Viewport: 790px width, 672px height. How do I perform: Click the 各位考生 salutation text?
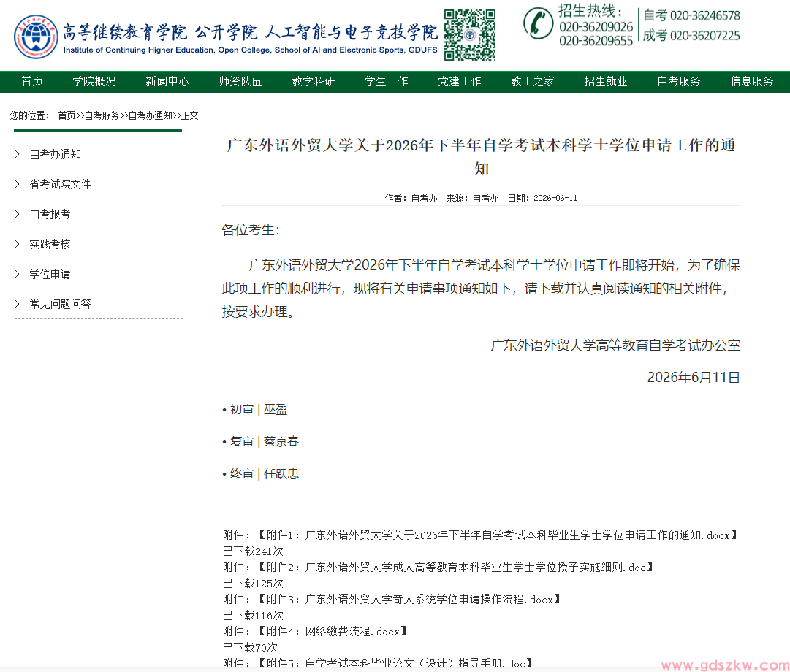coord(251,230)
